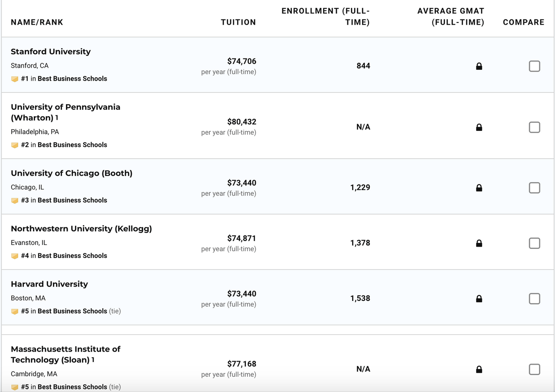Image resolution: width=555 pixels, height=392 pixels.
Task: Open the Stanford University school link
Action: [51, 52]
